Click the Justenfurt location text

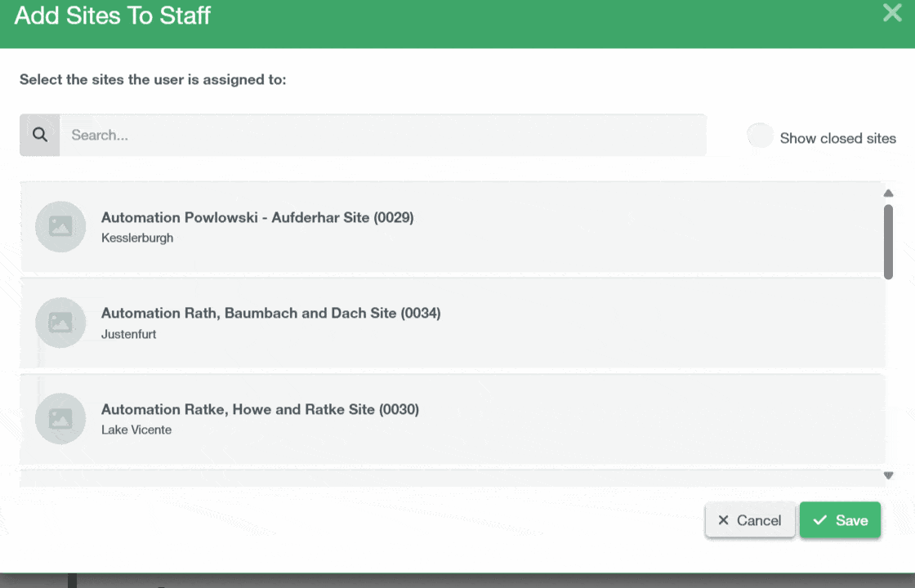coord(128,334)
